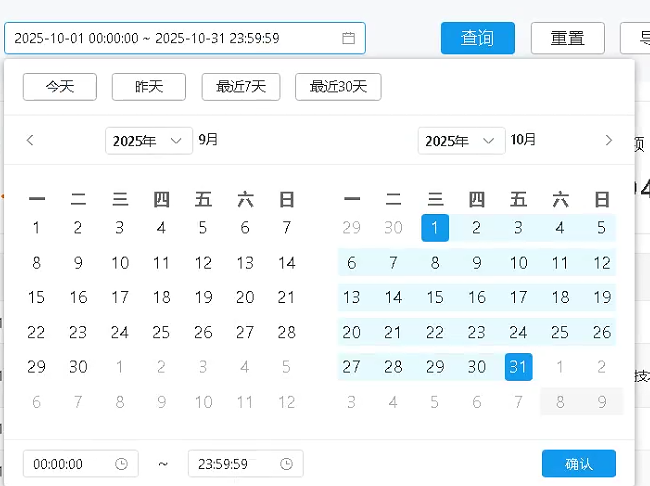
Task: Select September 30 in left calendar
Action: coord(78,367)
